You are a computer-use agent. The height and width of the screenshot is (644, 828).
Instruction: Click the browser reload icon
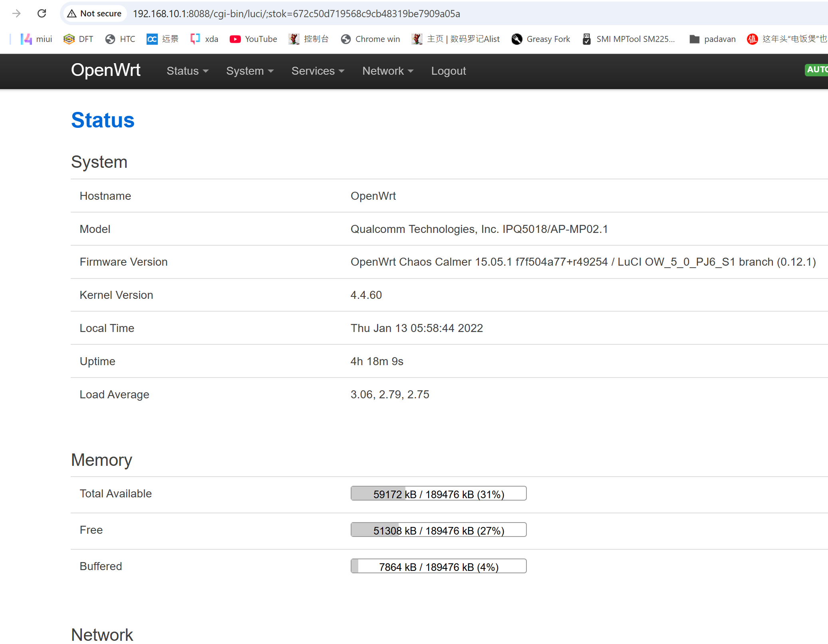(42, 14)
